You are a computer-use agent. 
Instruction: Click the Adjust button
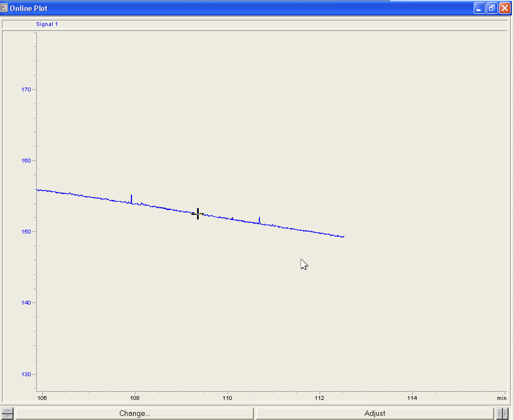click(x=375, y=413)
